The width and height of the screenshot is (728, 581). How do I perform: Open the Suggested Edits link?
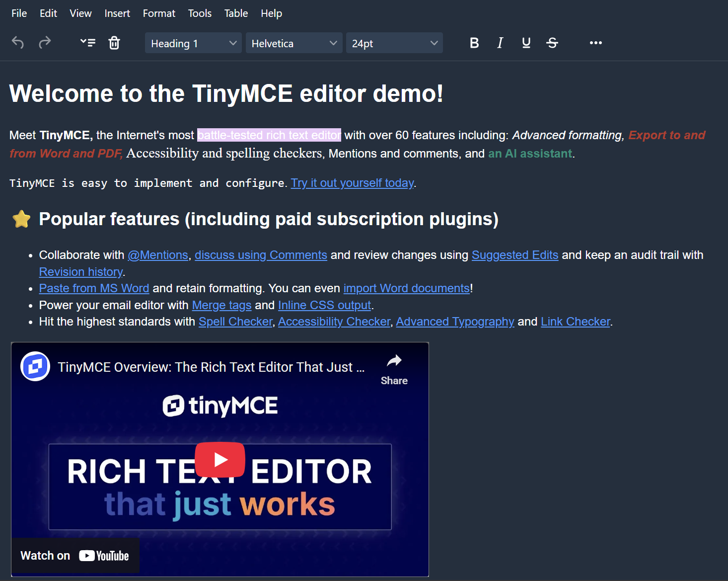[515, 255]
